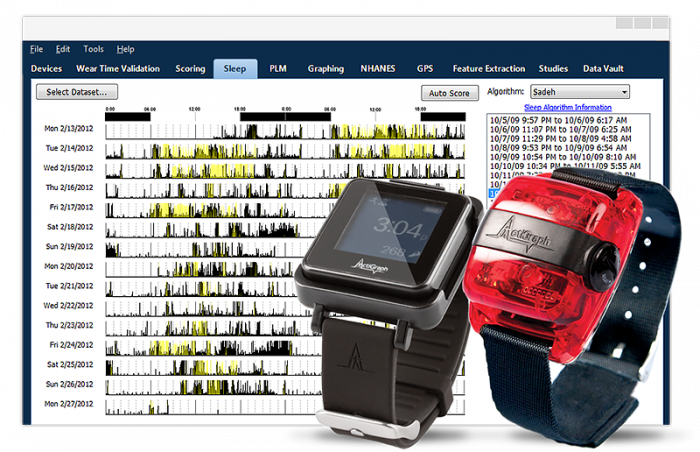Open the Sleep Algorithm Information link

[568, 107]
